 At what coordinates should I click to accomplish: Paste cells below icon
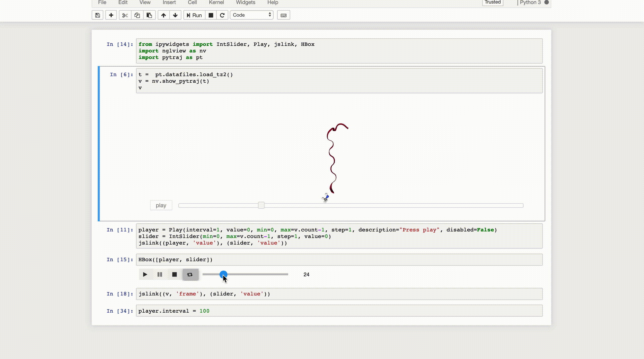(x=149, y=15)
